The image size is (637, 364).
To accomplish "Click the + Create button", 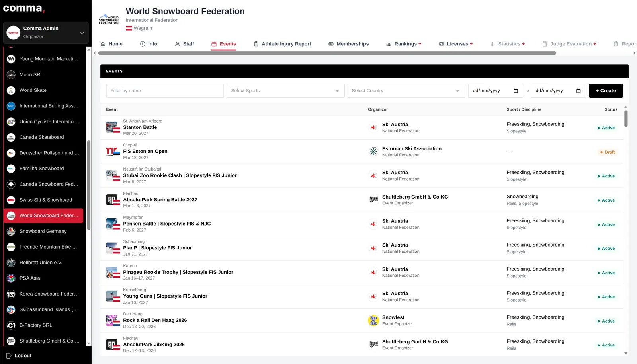I will [606, 91].
